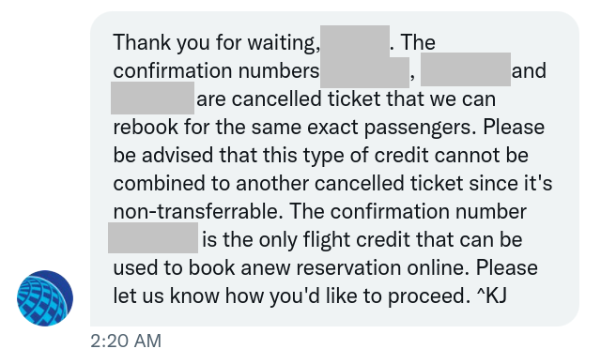Click the 'Thank you for waiting' text
This screenshot has height=364, width=601.
(x=217, y=42)
